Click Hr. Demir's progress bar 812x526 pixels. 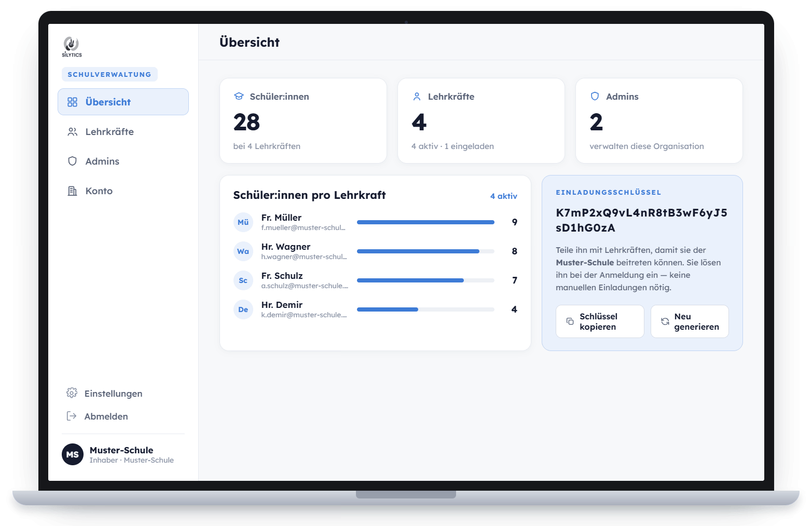425,309
